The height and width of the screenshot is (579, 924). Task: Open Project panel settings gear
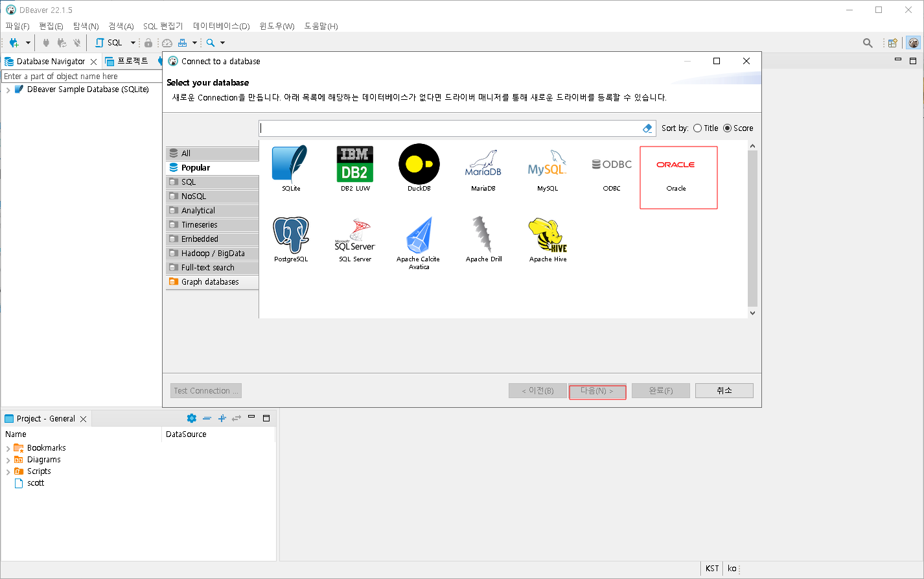click(191, 418)
